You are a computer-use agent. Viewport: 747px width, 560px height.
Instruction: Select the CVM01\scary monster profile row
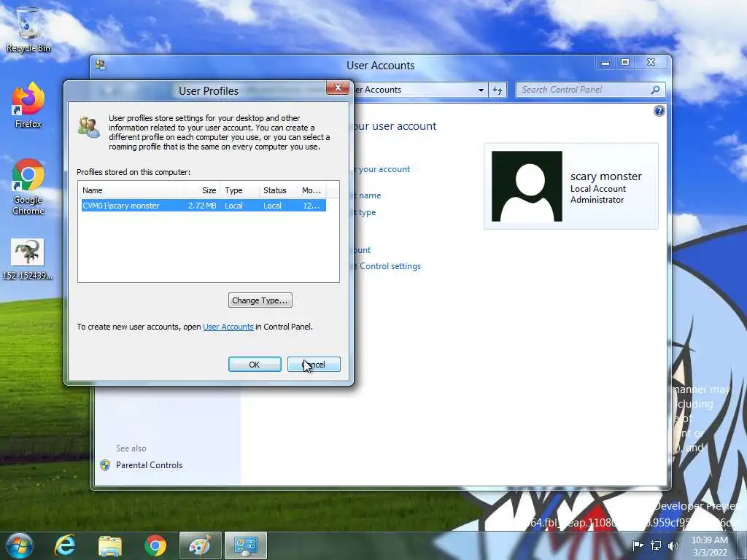coord(204,206)
